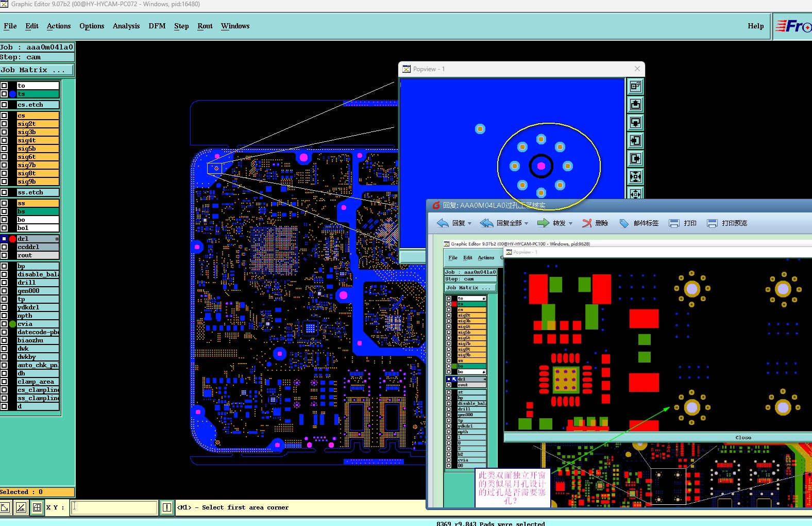Open the Analysis menu
The height and width of the screenshot is (526, 812).
tap(126, 26)
